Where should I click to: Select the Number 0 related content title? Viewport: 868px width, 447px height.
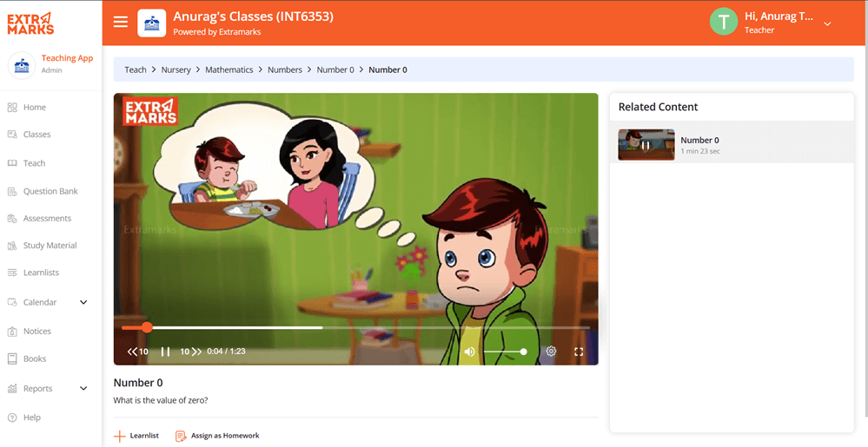coord(699,140)
